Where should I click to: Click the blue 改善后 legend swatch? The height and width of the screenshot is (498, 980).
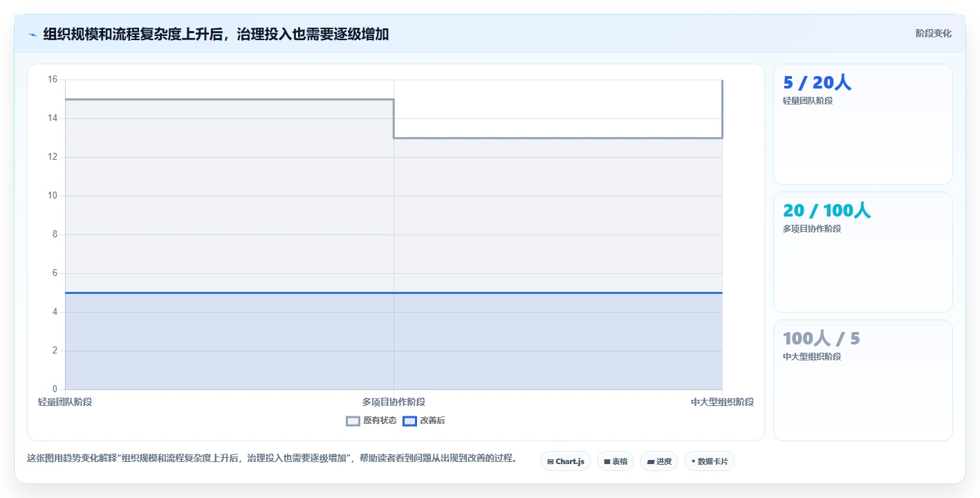[409, 421]
